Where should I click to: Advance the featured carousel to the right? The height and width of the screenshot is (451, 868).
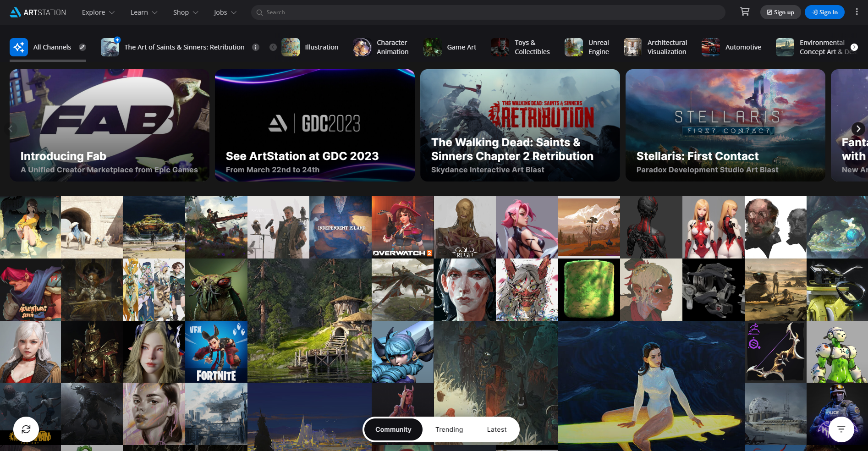[x=858, y=129]
